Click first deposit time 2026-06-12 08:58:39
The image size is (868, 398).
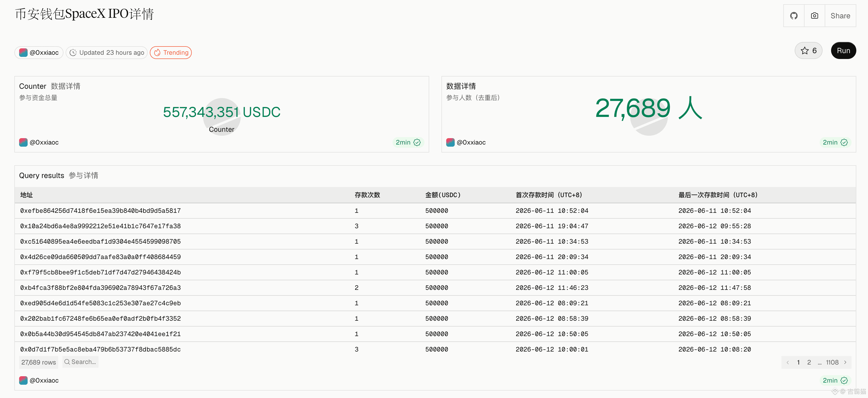[x=552, y=319]
